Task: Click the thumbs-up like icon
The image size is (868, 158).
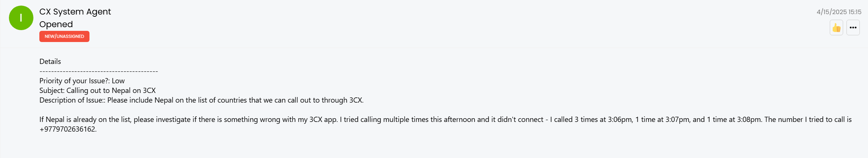Action: point(836,28)
